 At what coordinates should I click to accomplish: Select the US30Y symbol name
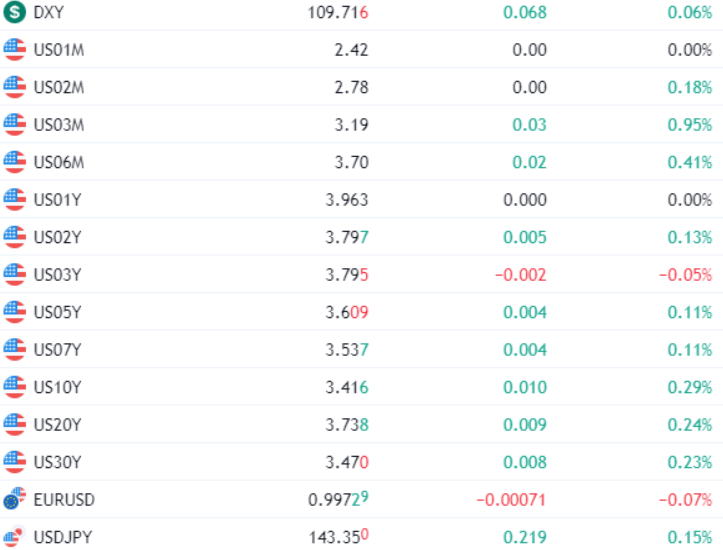57,462
